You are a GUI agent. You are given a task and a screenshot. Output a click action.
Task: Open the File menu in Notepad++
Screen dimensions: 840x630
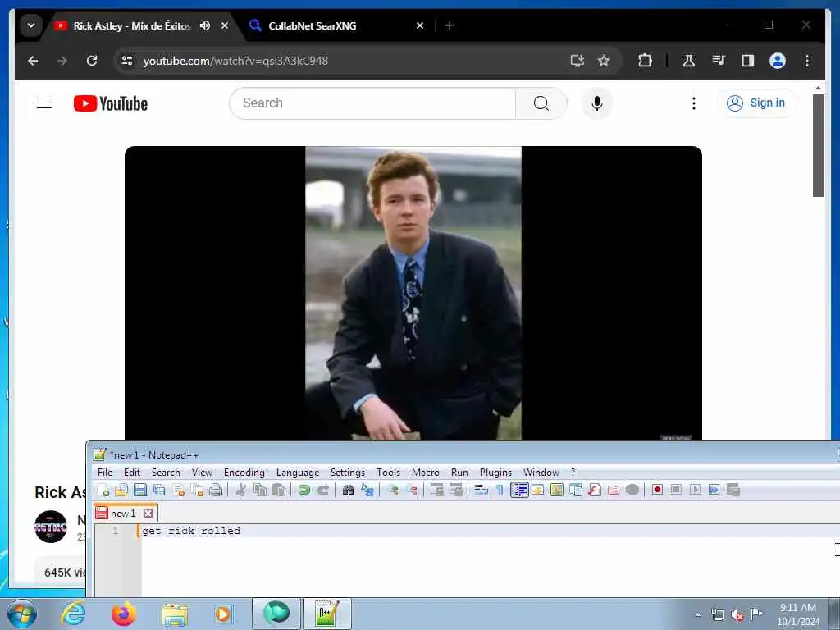[x=105, y=472]
